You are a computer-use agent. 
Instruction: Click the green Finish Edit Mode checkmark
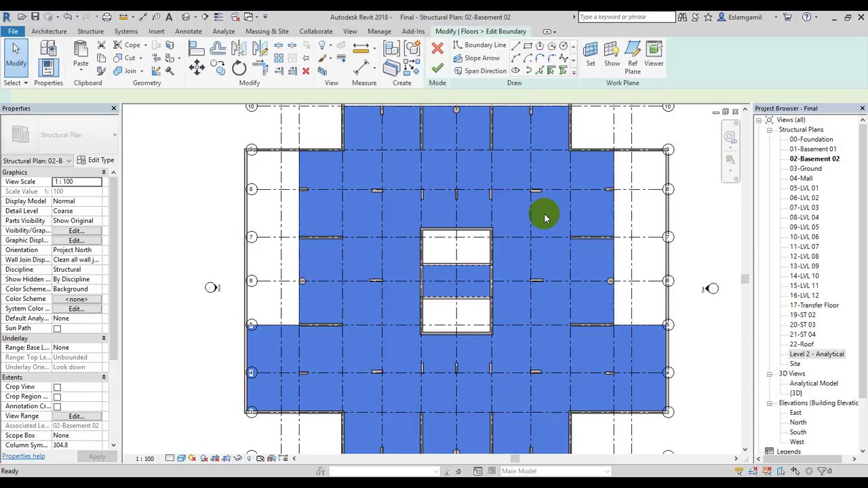point(437,68)
